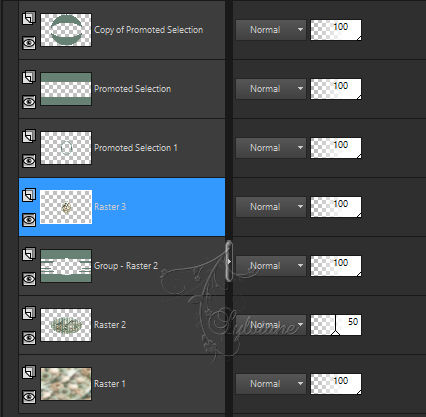
Task: Open blend mode dropdown for Raster 3
Action: [271, 207]
